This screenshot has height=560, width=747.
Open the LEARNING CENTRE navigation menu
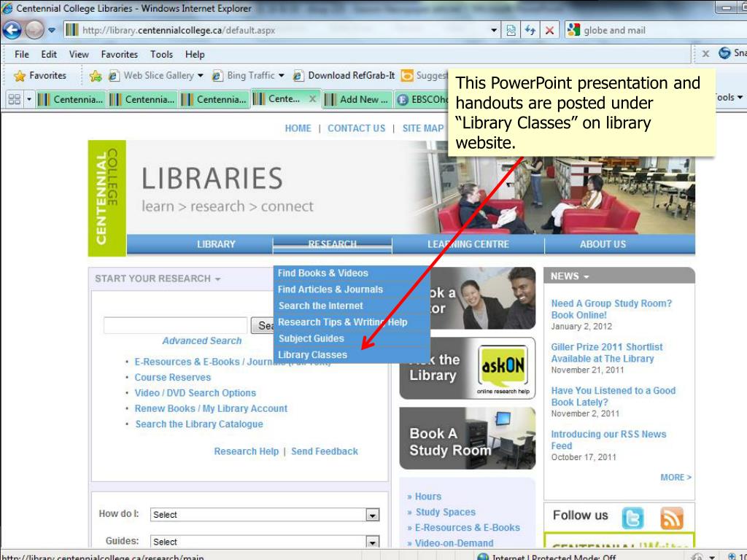click(468, 244)
